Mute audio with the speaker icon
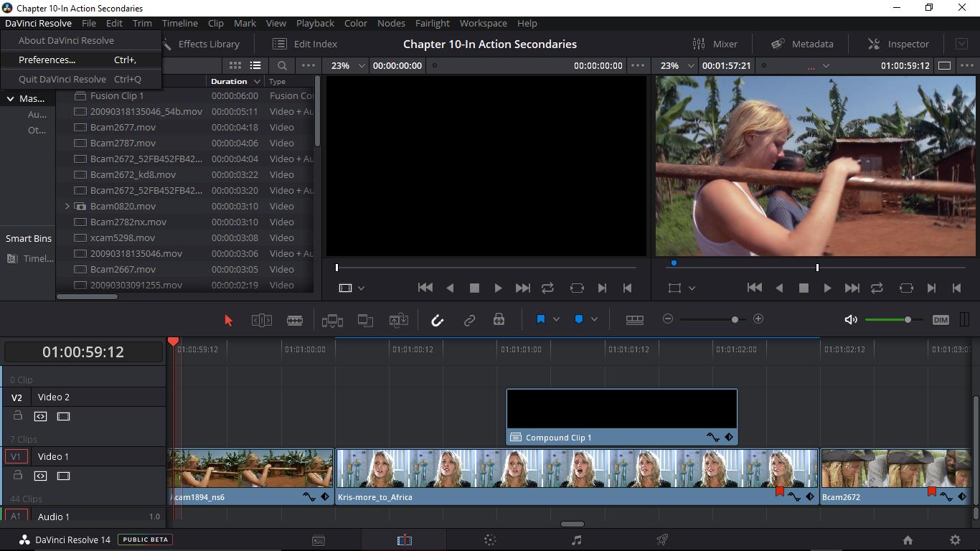The height and width of the screenshot is (551, 980). coord(851,319)
